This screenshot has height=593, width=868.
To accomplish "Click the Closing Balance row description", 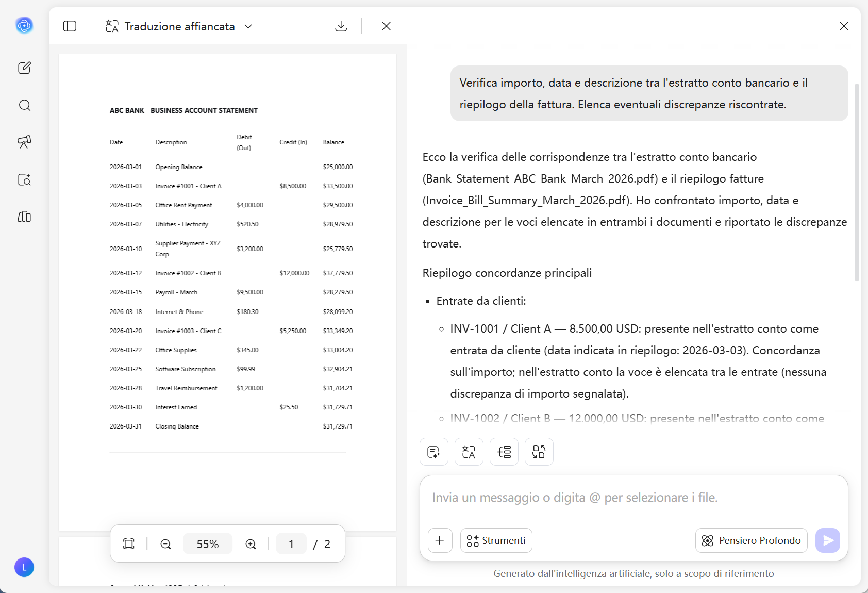I will click(177, 426).
